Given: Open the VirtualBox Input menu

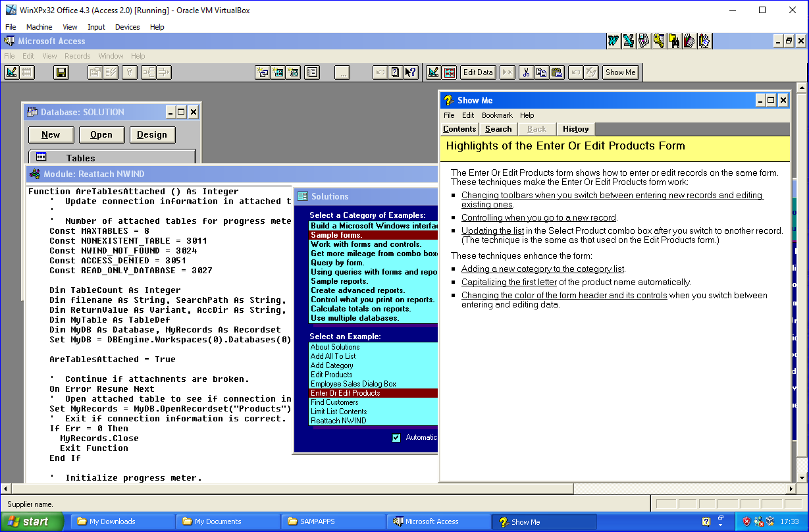Looking at the screenshot, I should pyautogui.click(x=96, y=27).
